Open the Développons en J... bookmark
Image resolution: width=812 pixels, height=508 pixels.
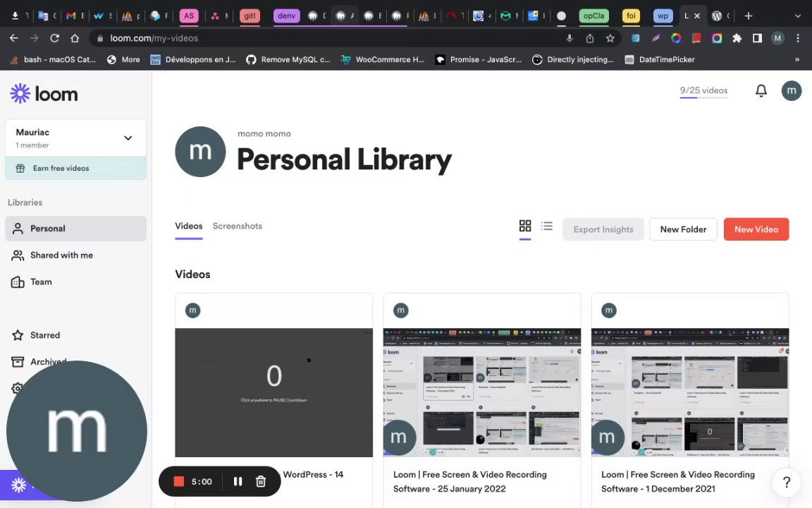click(x=192, y=59)
